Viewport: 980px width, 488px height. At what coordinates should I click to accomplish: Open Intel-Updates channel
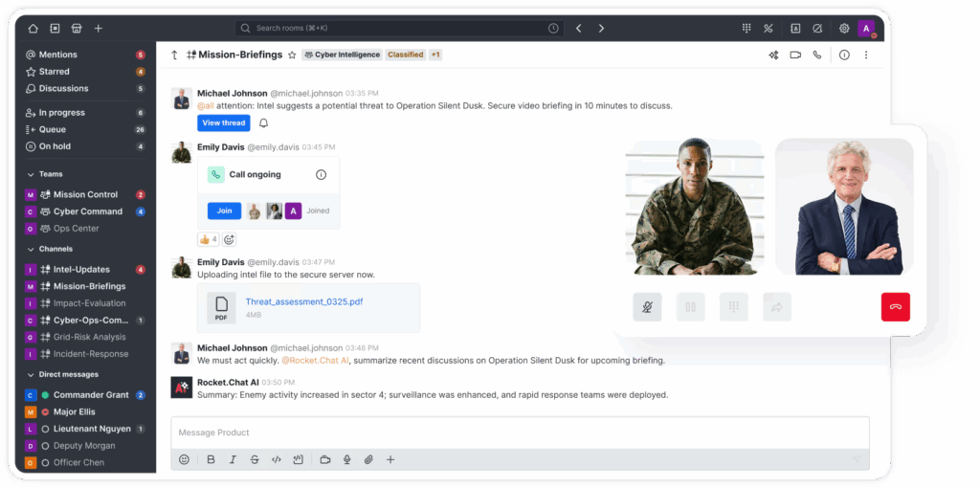click(85, 269)
